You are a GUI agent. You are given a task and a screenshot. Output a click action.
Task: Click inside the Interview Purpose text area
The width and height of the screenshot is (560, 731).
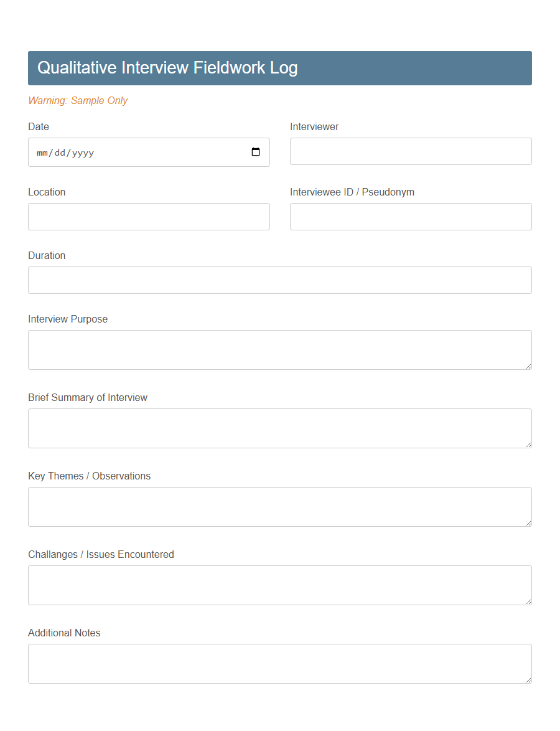(x=279, y=349)
